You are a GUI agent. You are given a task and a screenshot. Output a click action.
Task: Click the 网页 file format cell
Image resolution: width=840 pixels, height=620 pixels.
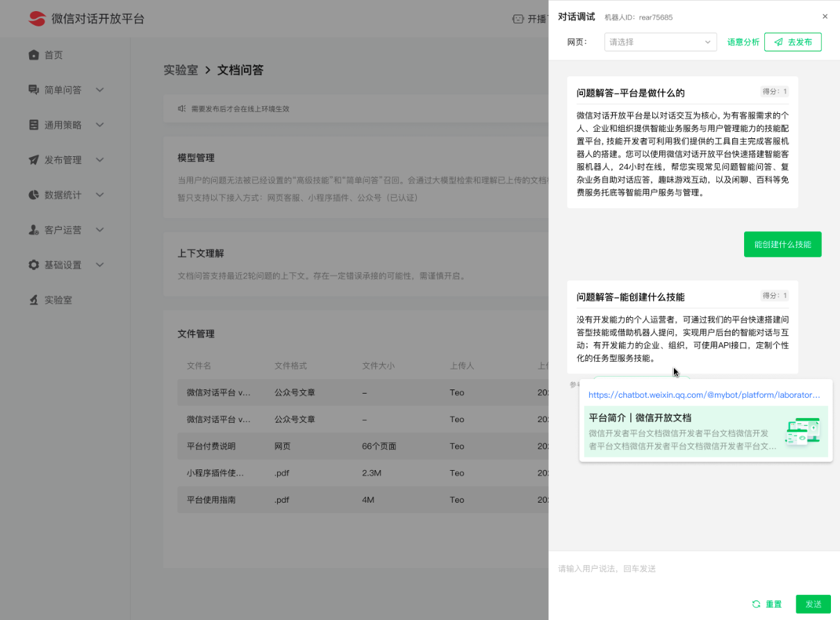[283, 446]
